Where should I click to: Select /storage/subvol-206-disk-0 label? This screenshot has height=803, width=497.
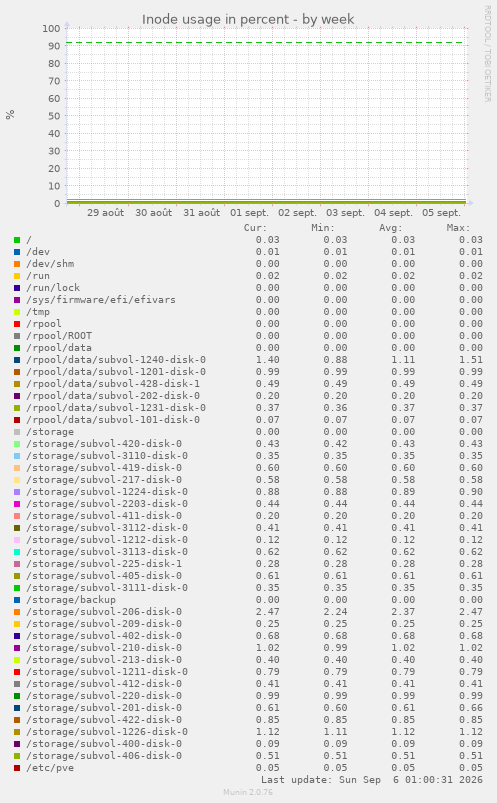pos(104,612)
